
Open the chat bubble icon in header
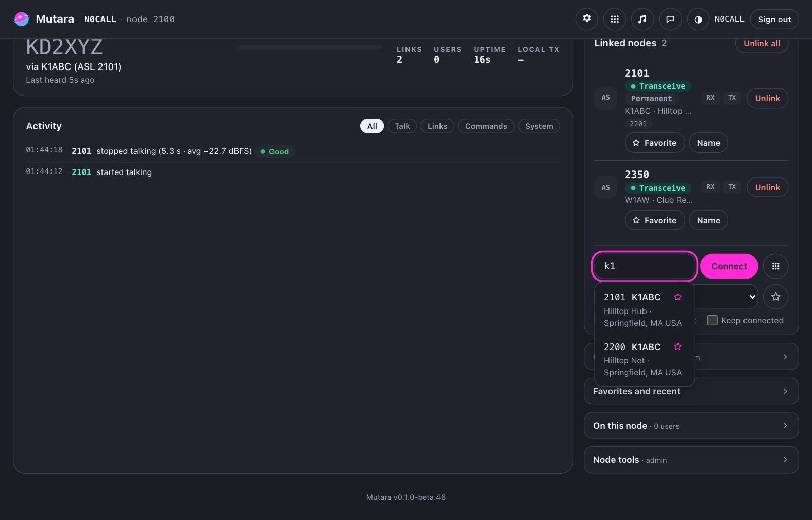(670, 19)
